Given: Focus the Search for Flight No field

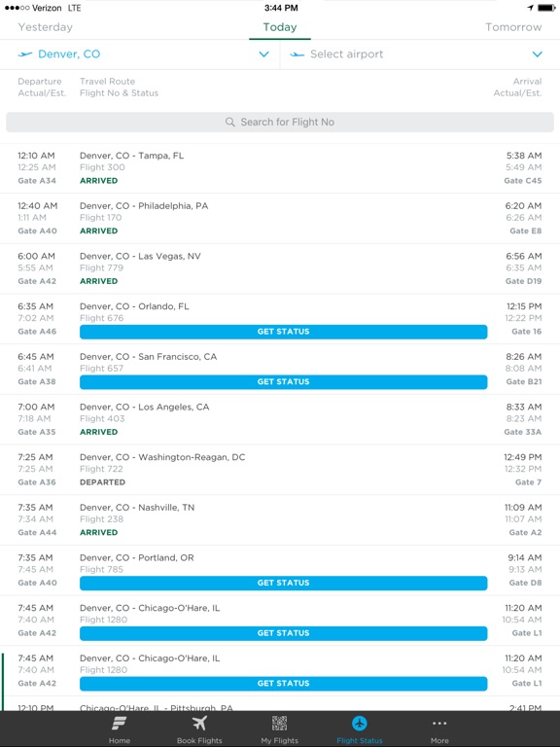Looking at the screenshot, I should [280, 122].
